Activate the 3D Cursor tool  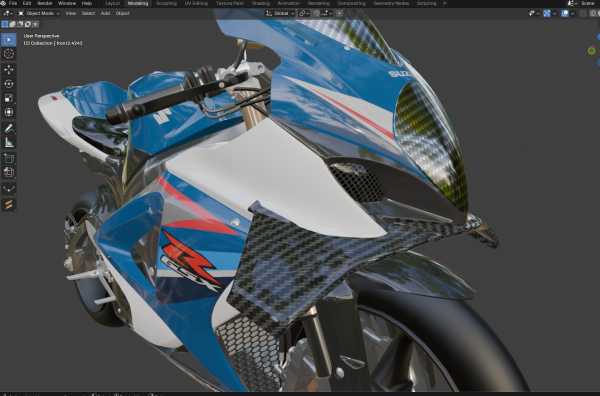point(9,54)
